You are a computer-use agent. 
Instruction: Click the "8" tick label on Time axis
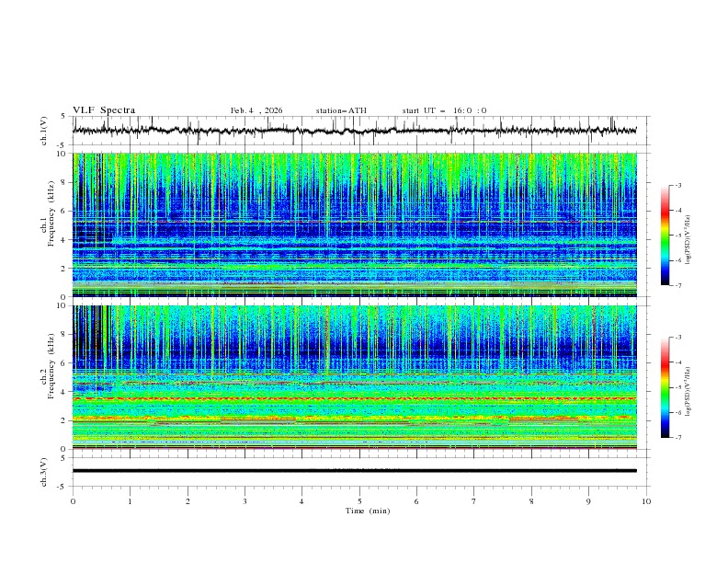pyautogui.click(x=531, y=501)
